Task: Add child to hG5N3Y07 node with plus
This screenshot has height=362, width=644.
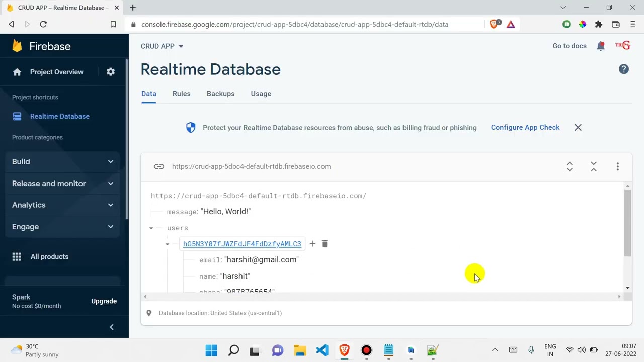Action: 312,244
